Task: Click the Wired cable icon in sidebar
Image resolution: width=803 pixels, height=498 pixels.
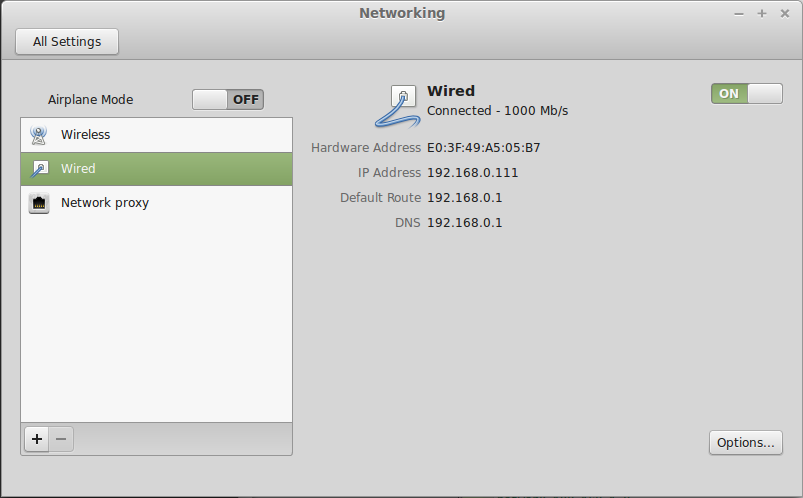Action: tap(39, 169)
